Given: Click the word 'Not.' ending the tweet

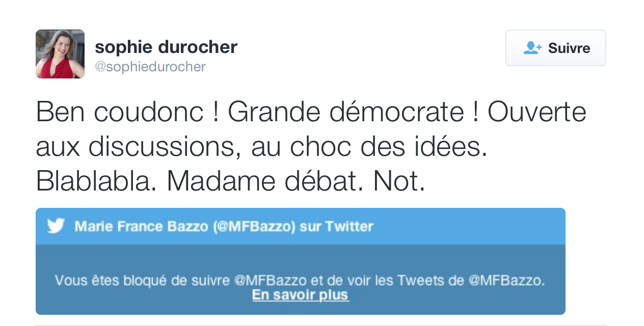Looking at the screenshot, I should point(399,181).
